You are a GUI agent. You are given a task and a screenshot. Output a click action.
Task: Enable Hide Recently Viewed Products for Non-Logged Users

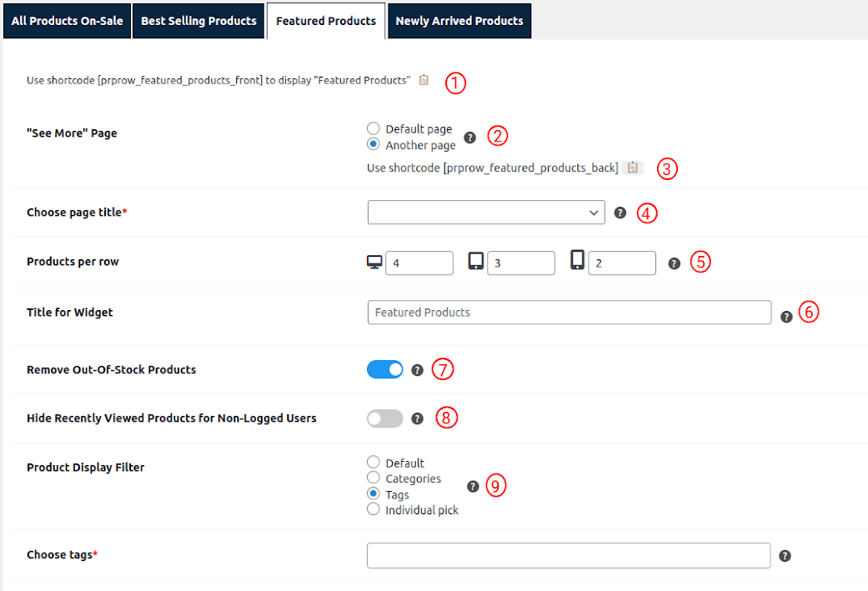click(x=384, y=418)
